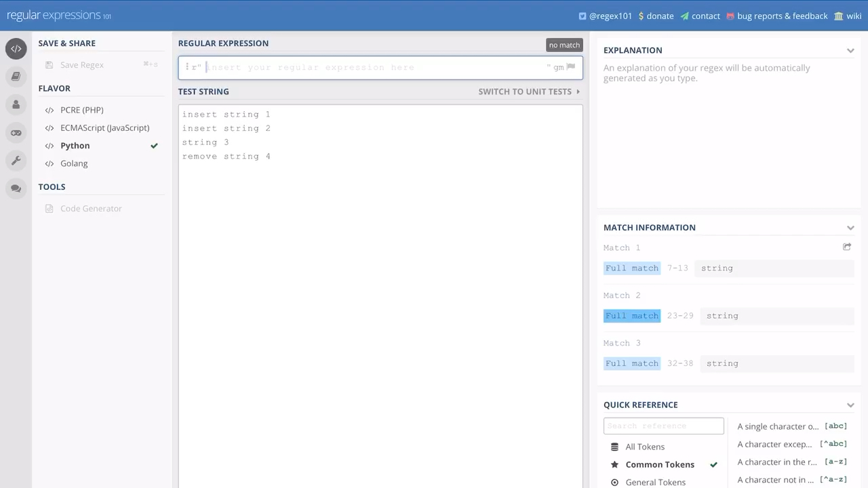Viewport: 868px width, 488px height.
Task: Click the 'no match' status badge
Action: tap(564, 45)
